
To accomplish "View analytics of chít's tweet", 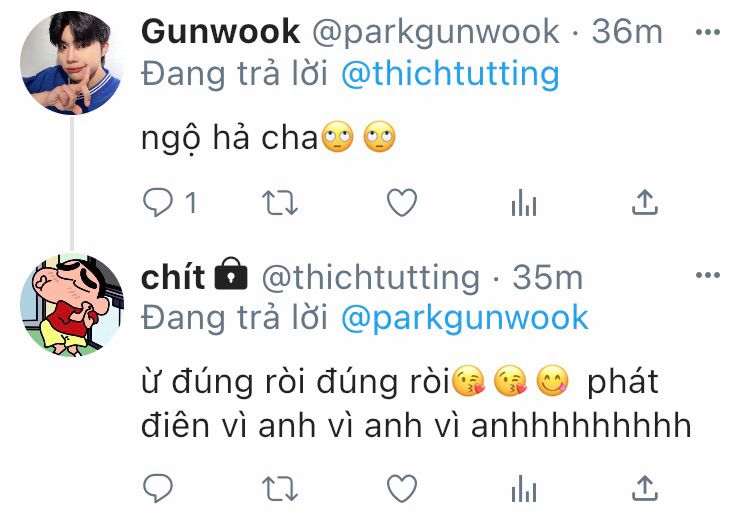I will click(524, 489).
